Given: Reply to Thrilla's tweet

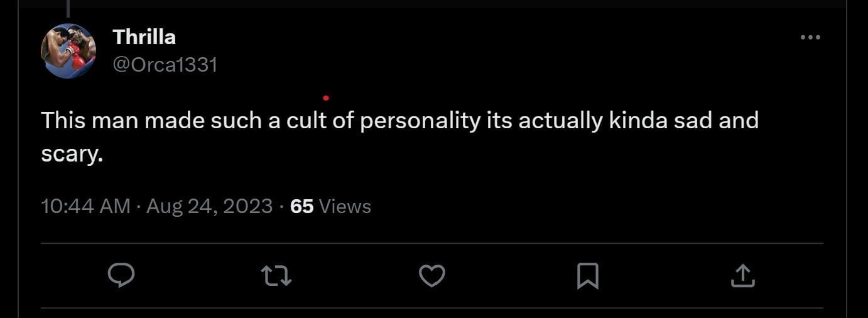Looking at the screenshot, I should pyautogui.click(x=122, y=276).
